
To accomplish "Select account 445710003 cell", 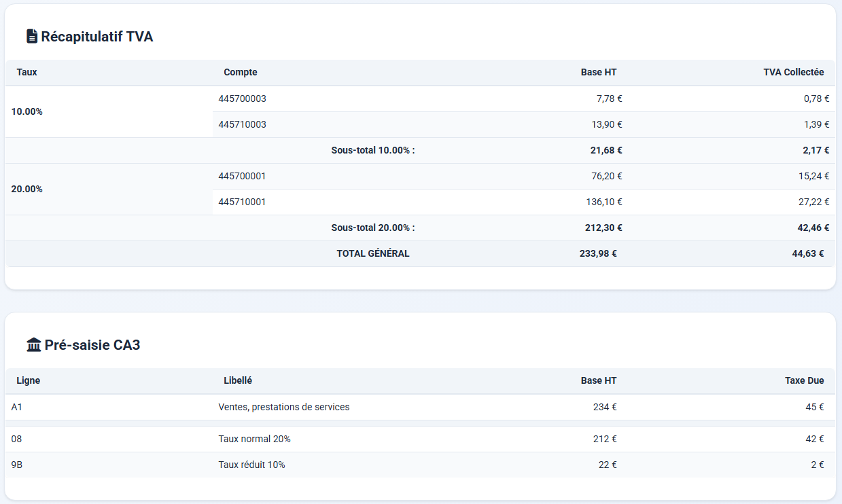I will point(243,124).
